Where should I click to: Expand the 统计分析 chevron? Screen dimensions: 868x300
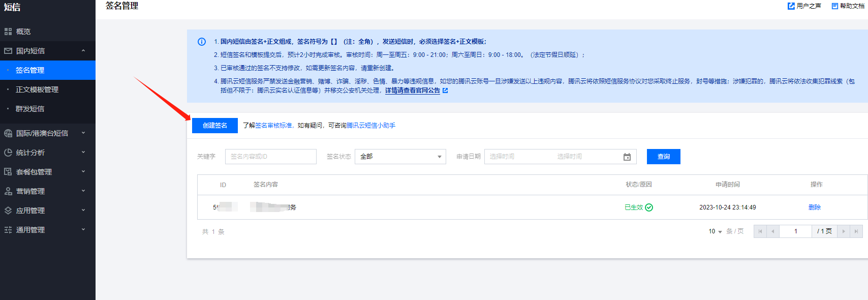83,153
